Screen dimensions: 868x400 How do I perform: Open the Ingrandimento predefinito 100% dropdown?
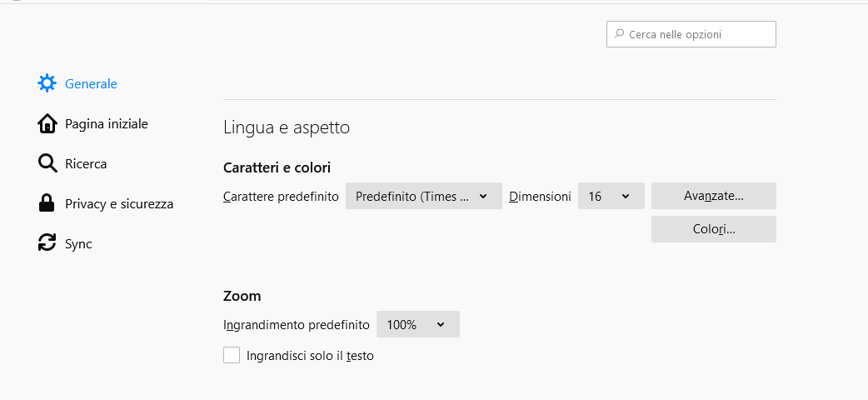[x=417, y=324]
